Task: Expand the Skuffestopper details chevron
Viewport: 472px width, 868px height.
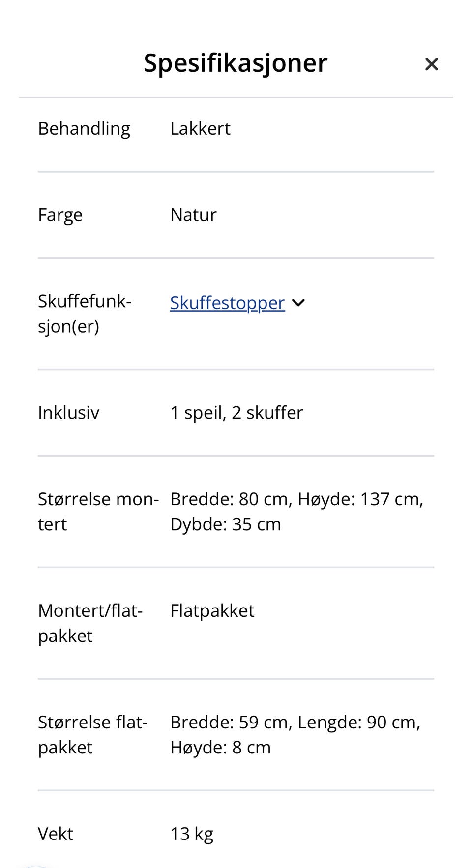Action: point(299,303)
